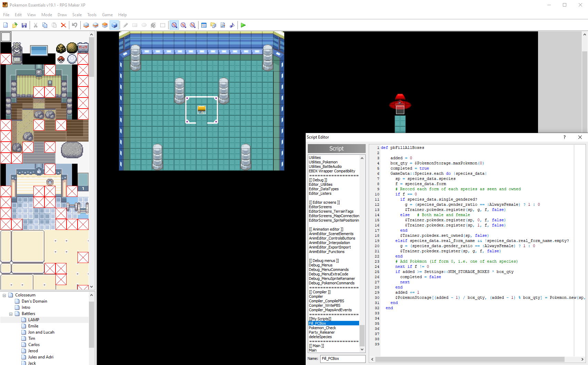This screenshot has width=588, height=365.
Task: Open the Edit menu
Action: click(18, 15)
